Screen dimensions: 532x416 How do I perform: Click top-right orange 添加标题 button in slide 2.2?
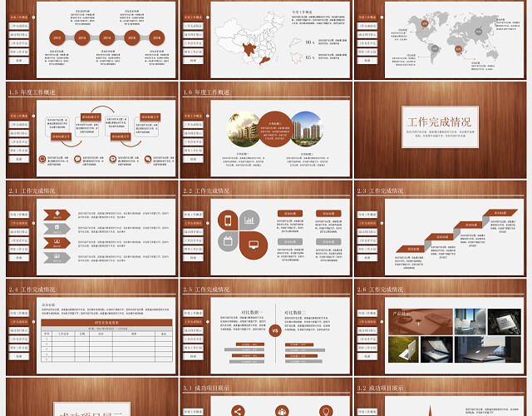click(x=328, y=213)
